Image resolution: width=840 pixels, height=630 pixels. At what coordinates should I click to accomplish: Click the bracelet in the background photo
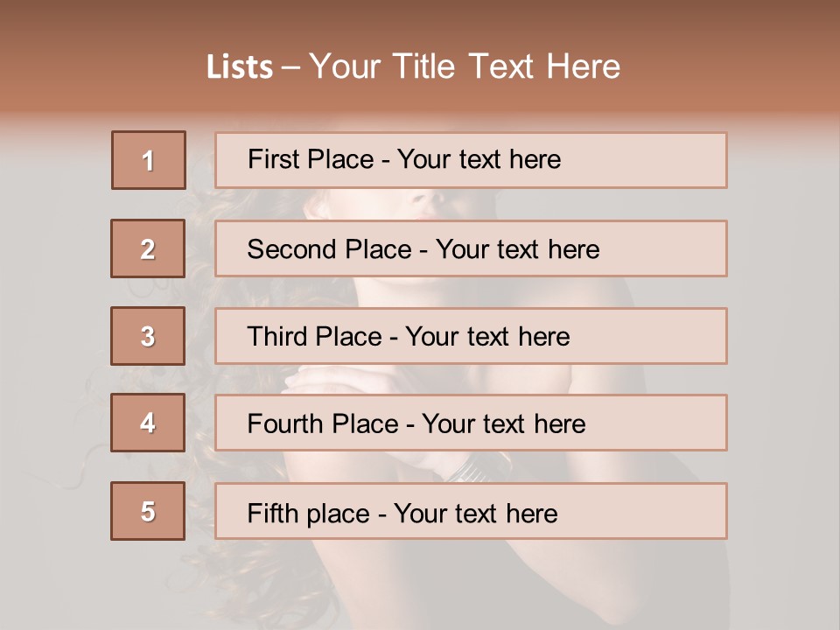(472, 468)
